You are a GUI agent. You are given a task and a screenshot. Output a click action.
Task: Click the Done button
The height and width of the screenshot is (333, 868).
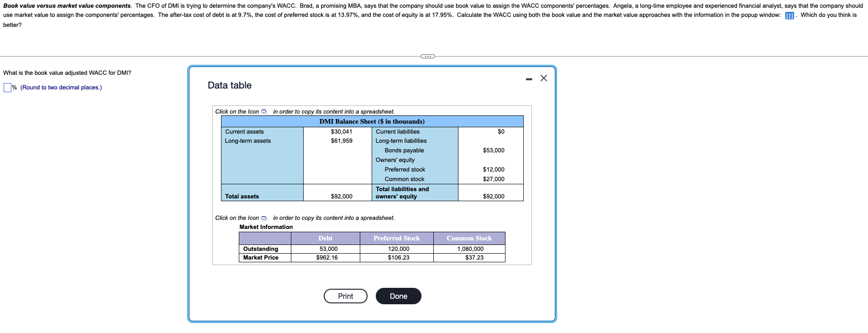(398, 296)
